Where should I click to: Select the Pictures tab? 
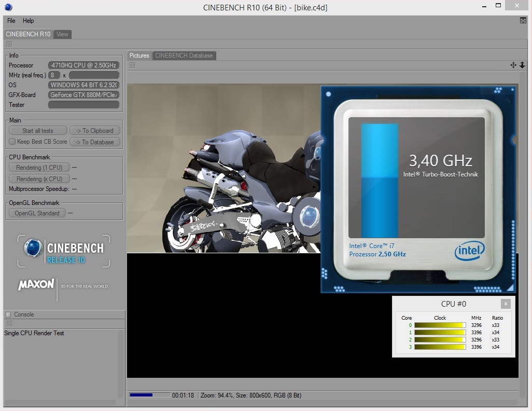(x=139, y=56)
